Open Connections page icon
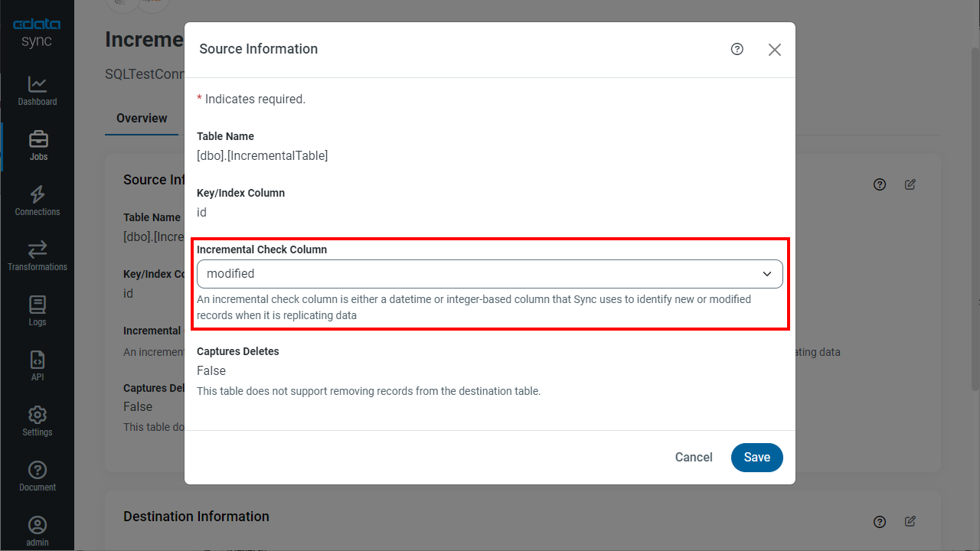The width and height of the screenshot is (980, 551). point(37,194)
